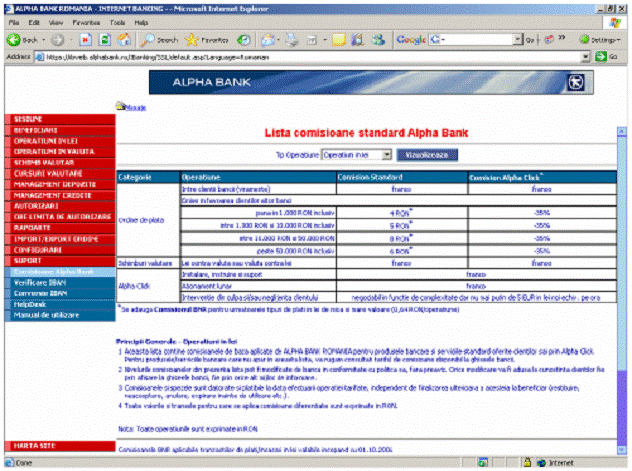Select Comisioane Alpha Bank submenu item
The height and width of the screenshot is (471, 632).
60,272
